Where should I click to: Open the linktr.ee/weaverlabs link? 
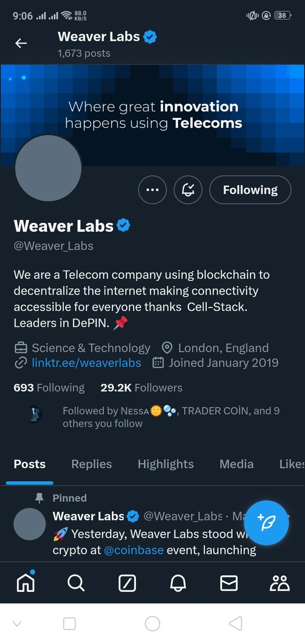[x=86, y=363]
